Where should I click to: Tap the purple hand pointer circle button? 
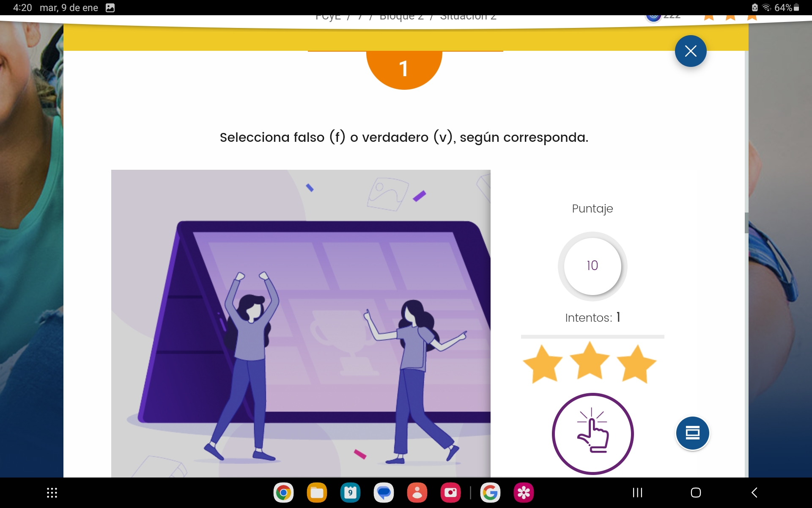point(593,433)
